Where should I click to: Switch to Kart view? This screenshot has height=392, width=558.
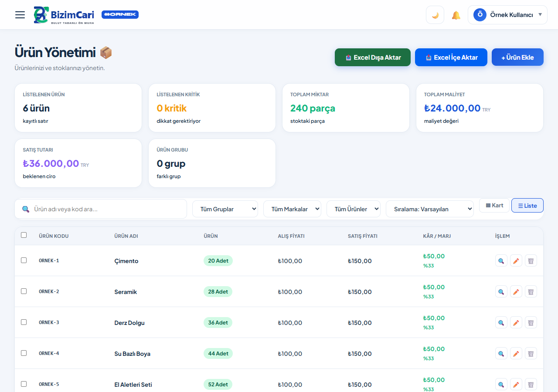pyautogui.click(x=494, y=206)
